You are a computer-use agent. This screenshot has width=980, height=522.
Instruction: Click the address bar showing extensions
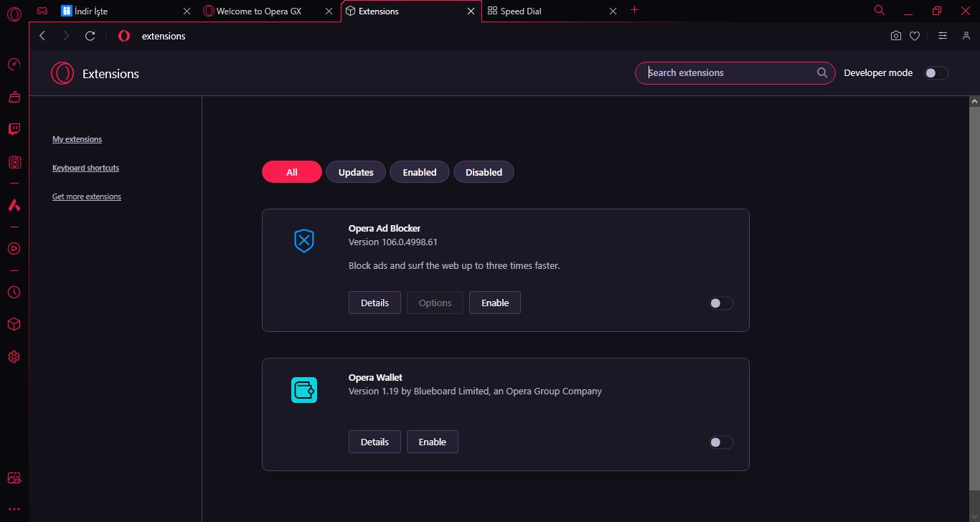tap(164, 36)
